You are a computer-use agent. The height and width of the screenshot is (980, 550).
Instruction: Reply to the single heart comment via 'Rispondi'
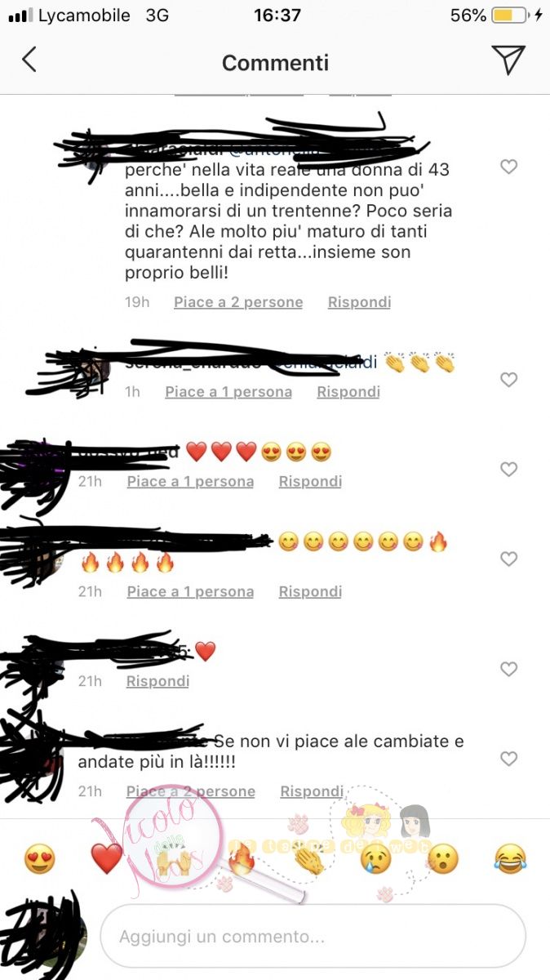click(157, 681)
